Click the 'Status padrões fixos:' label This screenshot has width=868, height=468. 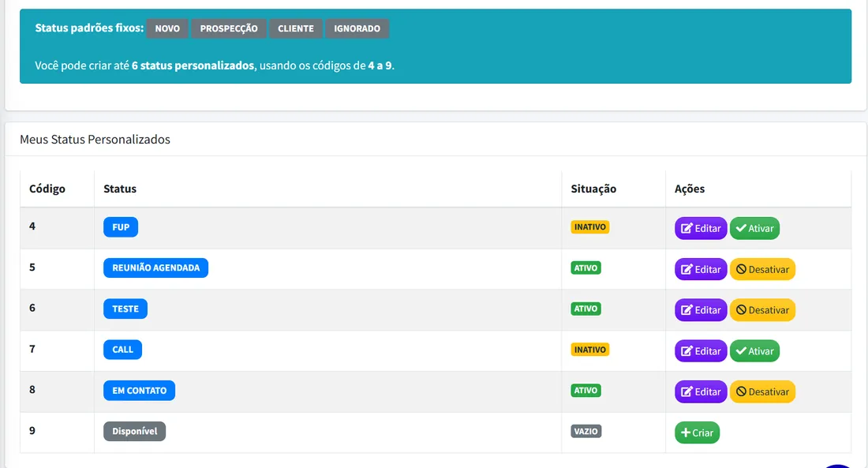[89, 28]
